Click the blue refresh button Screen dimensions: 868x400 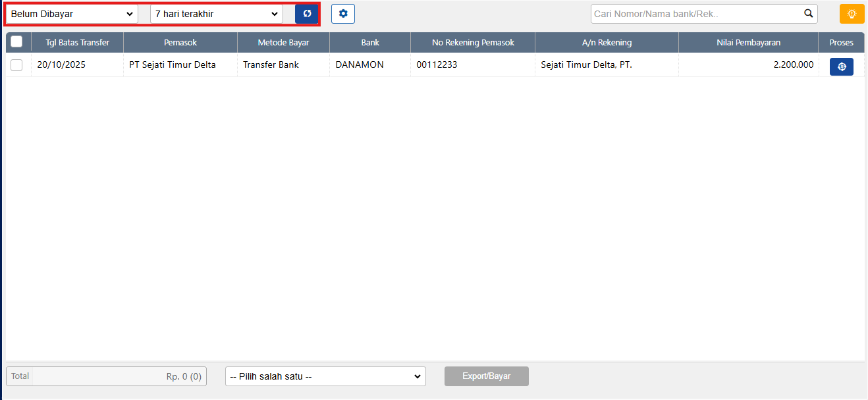pyautogui.click(x=307, y=14)
